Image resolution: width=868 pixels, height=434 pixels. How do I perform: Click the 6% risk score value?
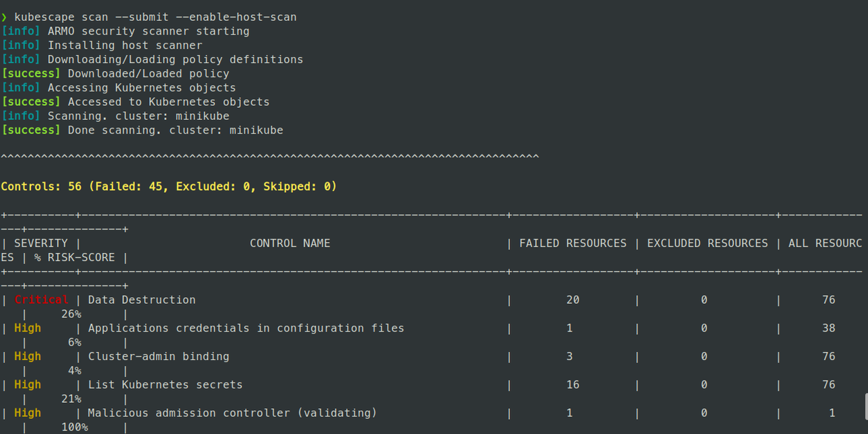pyautogui.click(x=75, y=342)
